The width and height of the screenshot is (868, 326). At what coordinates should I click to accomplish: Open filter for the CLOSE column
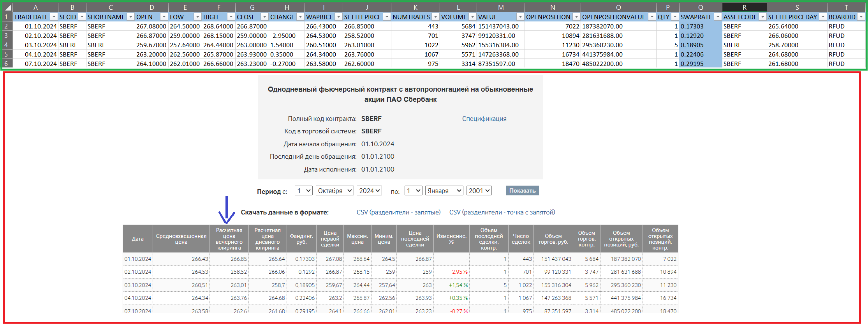(264, 17)
